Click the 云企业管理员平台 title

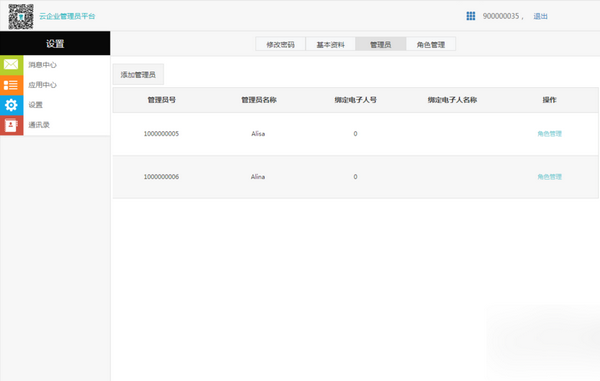(x=67, y=16)
